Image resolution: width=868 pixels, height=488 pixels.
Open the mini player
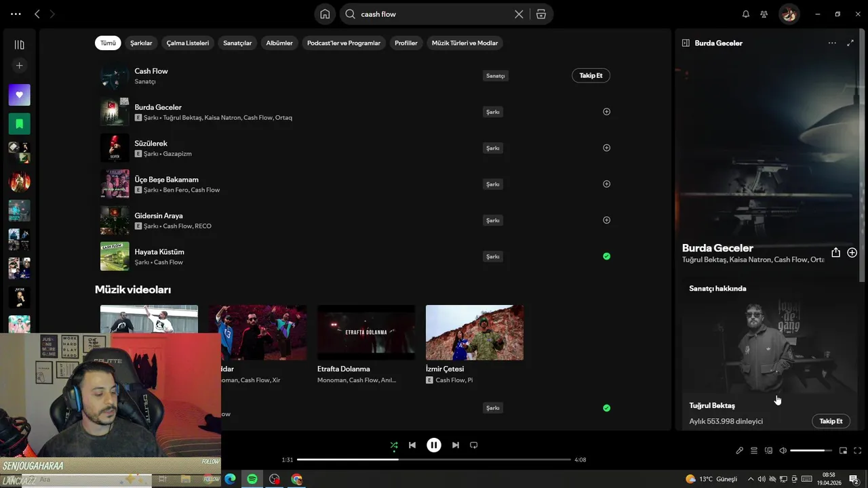[x=843, y=451]
